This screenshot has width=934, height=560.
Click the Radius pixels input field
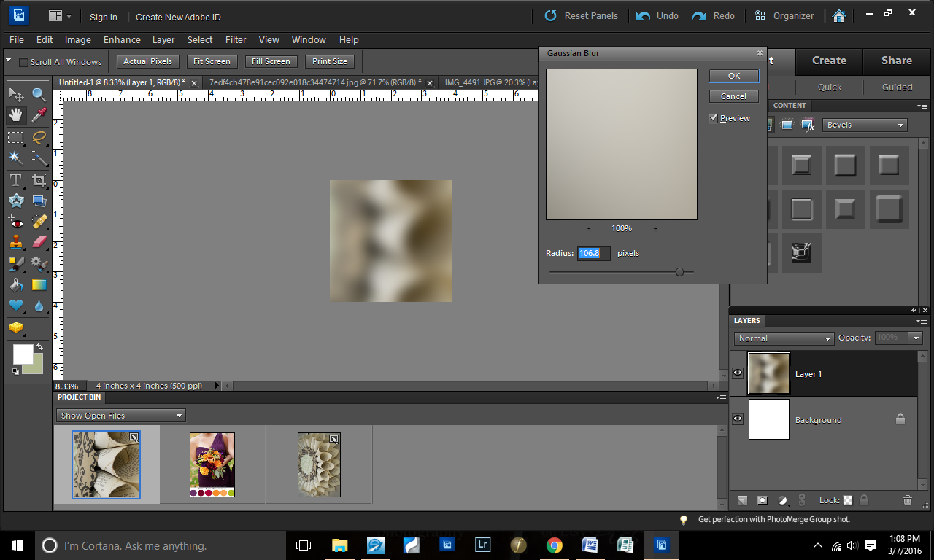tap(593, 253)
